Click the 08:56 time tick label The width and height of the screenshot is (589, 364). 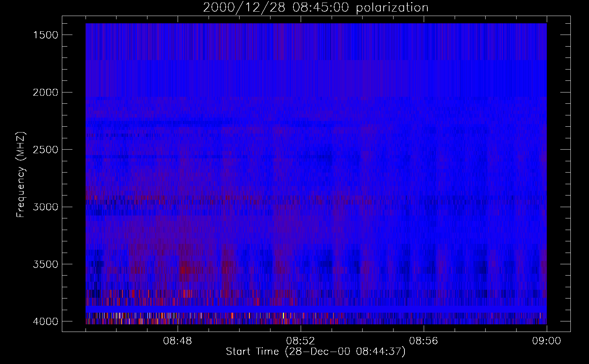(x=424, y=341)
